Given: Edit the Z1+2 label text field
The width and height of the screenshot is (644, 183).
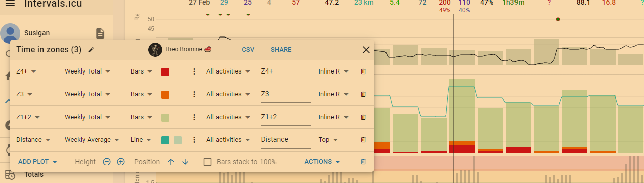Looking at the screenshot, I should [x=285, y=117].
